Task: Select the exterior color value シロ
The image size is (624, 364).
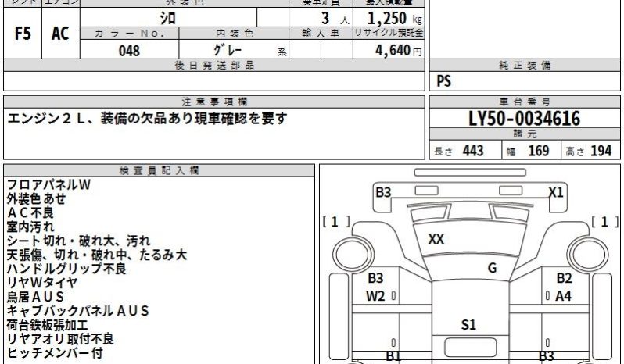Action: 167,18
